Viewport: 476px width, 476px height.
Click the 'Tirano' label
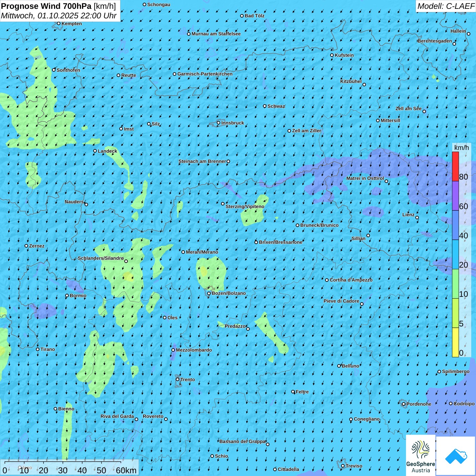click(48, 349)
